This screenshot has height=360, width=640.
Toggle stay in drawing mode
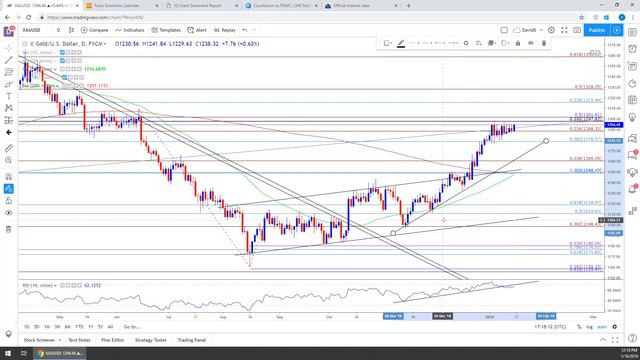[9, 189]
